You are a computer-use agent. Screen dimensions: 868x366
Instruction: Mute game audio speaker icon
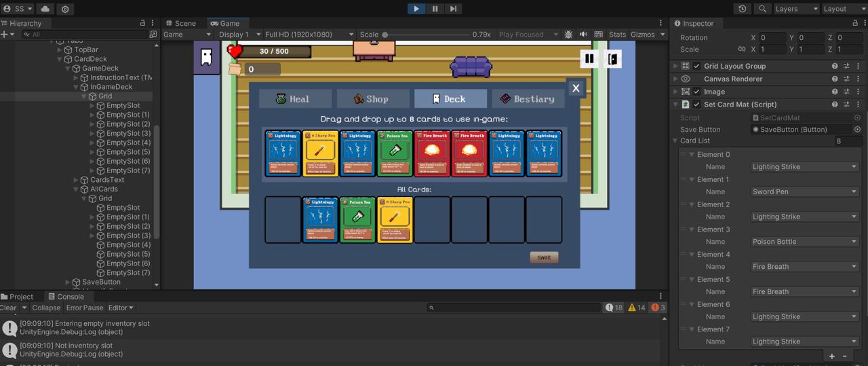(583, 34)
